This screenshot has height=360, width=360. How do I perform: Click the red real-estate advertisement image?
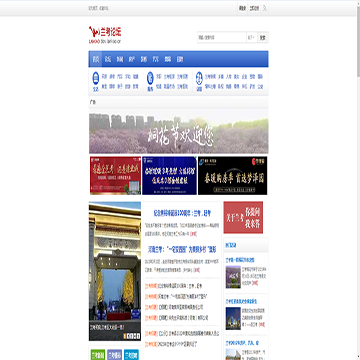click(x=115, y=176)
